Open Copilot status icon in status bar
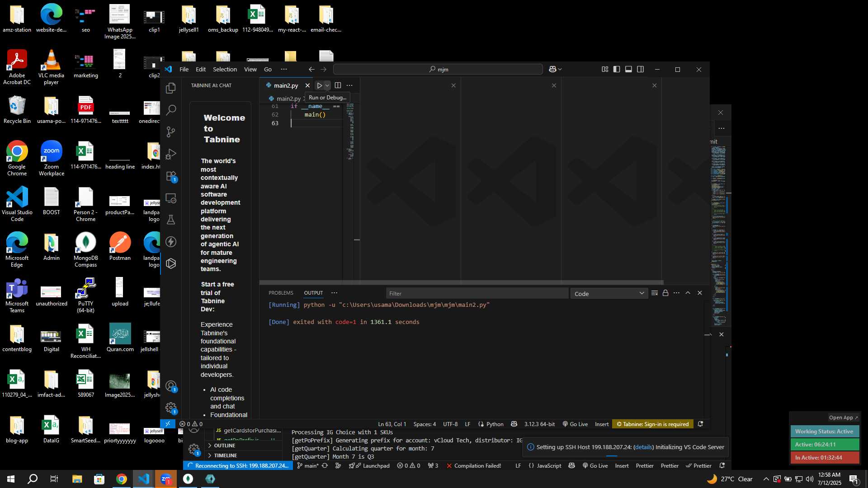 [514, 424]
